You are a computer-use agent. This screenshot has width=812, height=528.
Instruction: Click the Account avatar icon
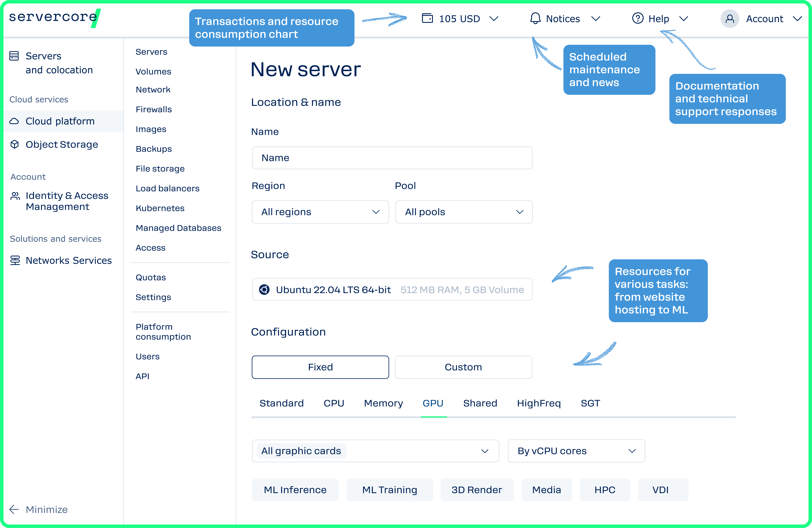coord(729,19)
